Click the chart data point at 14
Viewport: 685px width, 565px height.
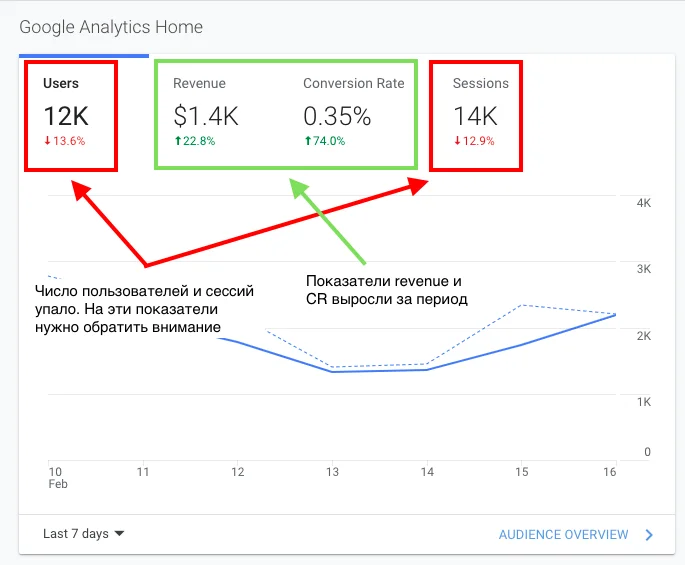(x=427, y=370)
